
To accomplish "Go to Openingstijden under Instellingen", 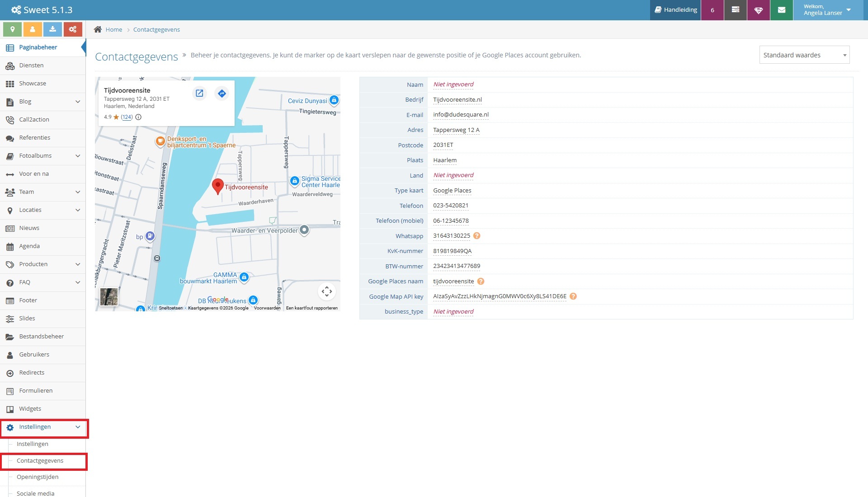I will 37,477.
